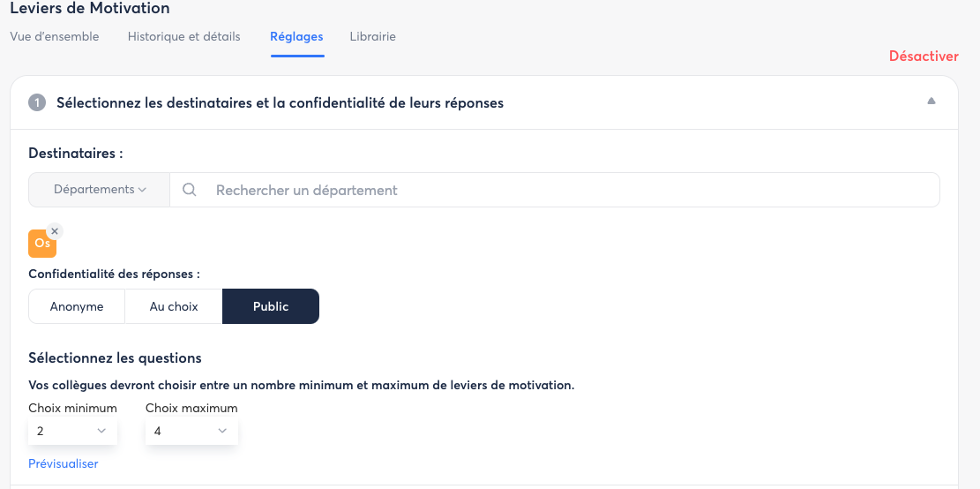Screen dimensions: 980x489
Task: Open the Choix minimum dropdown
Action: (71, 431)
